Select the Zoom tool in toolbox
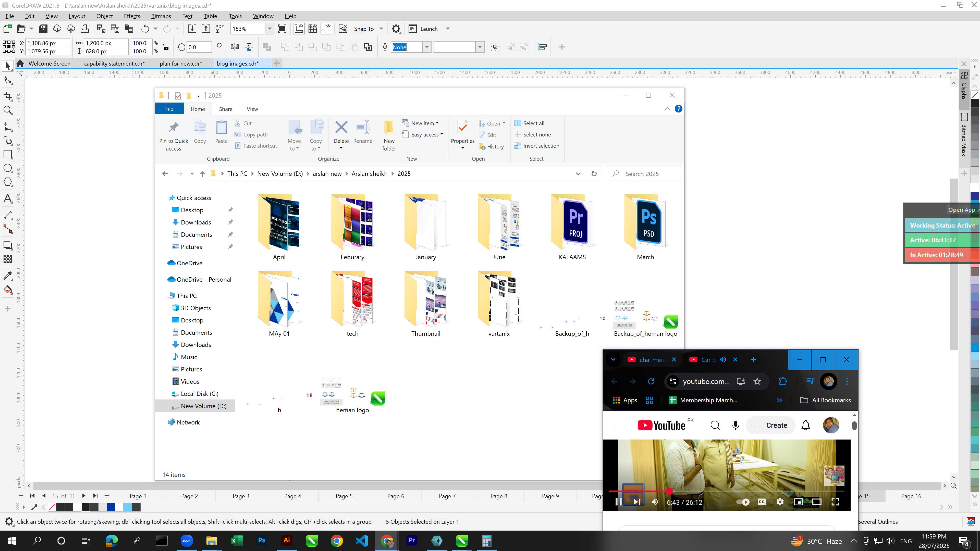980x551 pixels. coord(8,111)
